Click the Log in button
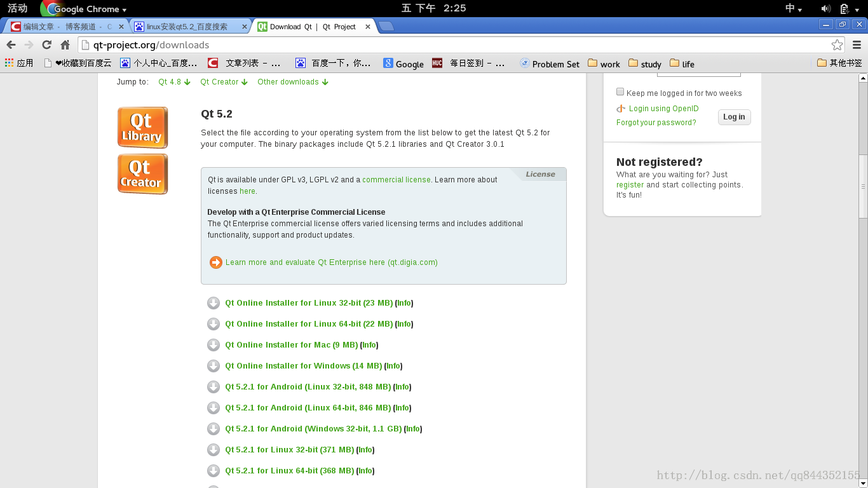The height and width of the screenshot is (488, 868). [734, 117]
